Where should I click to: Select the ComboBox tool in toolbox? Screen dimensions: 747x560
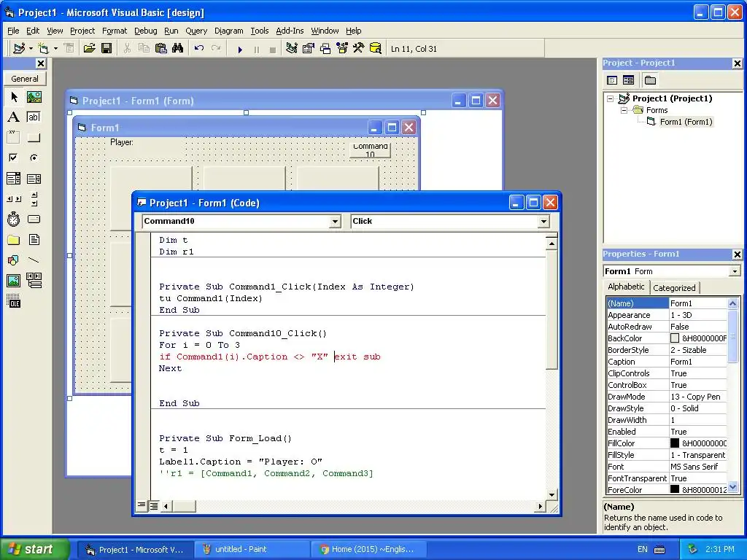pyautogui.click(x=14, y=179)
